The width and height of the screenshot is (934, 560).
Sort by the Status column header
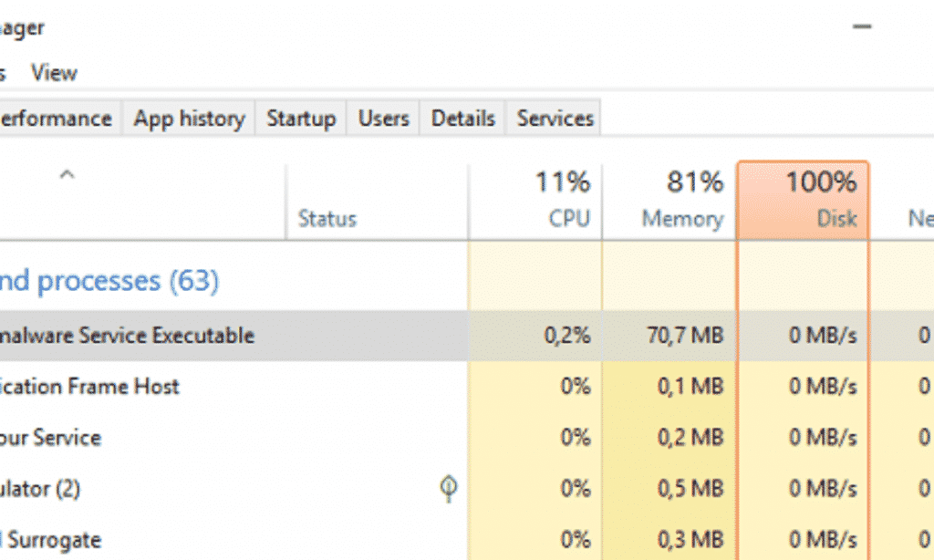pos(377,202)
